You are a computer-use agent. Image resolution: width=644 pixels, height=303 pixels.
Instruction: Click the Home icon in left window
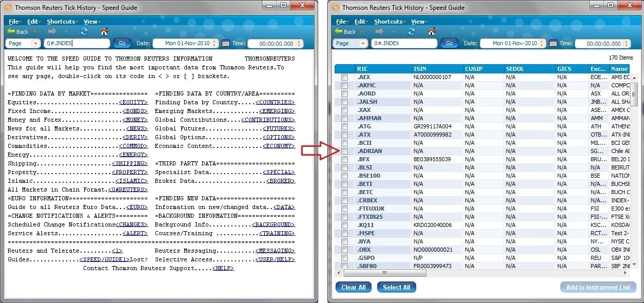click(x=104, y=31)
